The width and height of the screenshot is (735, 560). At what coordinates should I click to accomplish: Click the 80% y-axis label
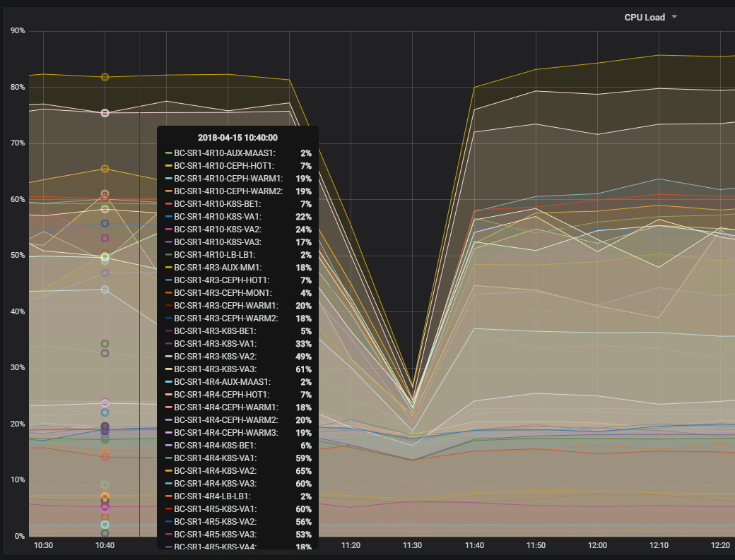[x=18, y=87]
